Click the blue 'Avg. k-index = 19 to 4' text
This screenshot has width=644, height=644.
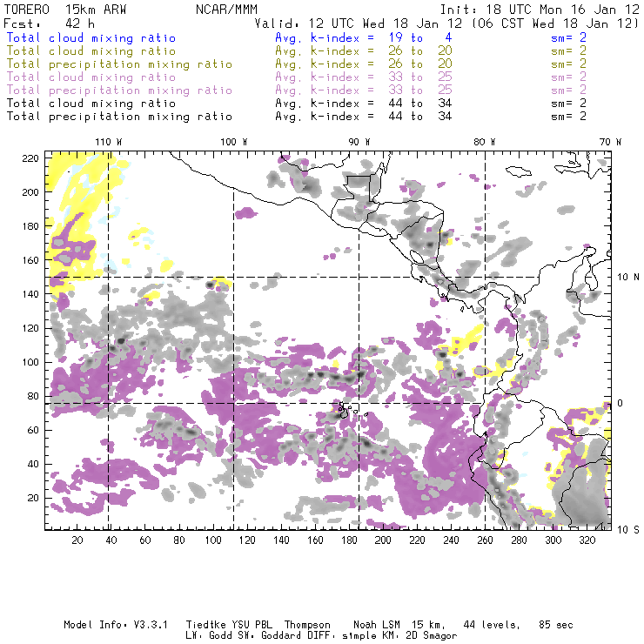[364, 37]
